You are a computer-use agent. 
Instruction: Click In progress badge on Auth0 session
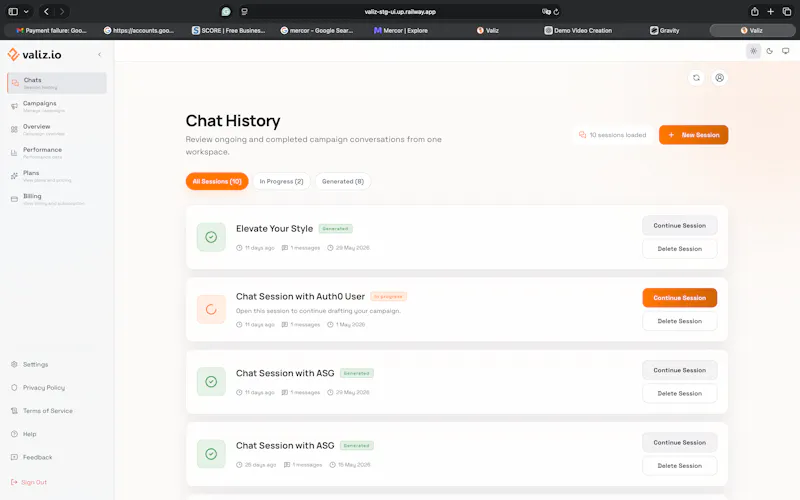[388, 296]
